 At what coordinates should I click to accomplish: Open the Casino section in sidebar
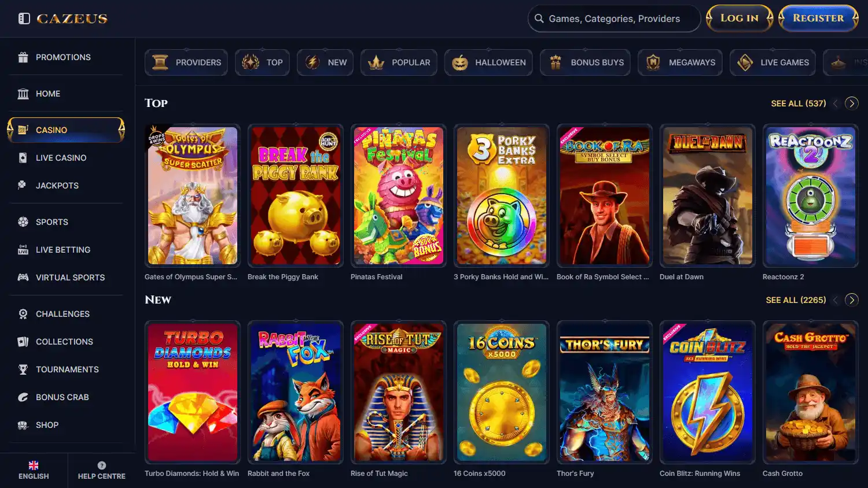pyautogui.click(x=66, y=130)
